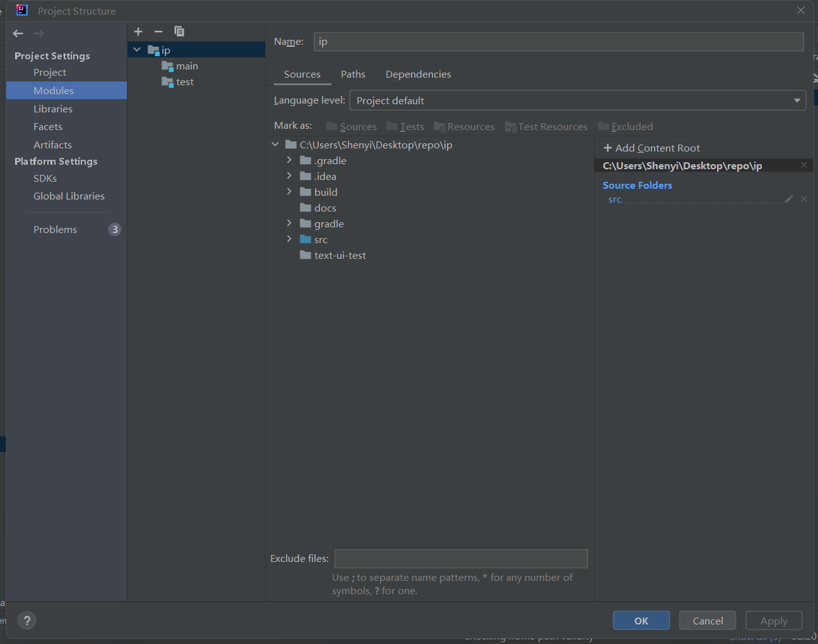Copy the module with the copy icon
Screen dimensions: 818x644
(179, 31)
